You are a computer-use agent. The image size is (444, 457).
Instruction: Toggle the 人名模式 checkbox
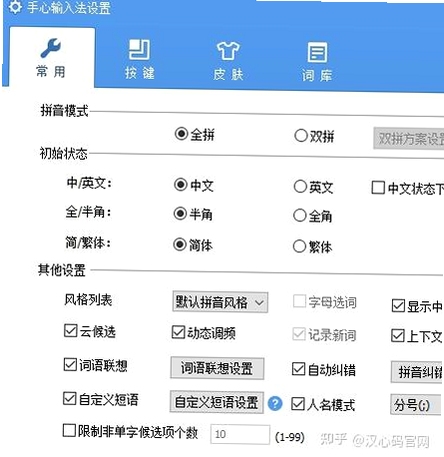pos(298,404)
